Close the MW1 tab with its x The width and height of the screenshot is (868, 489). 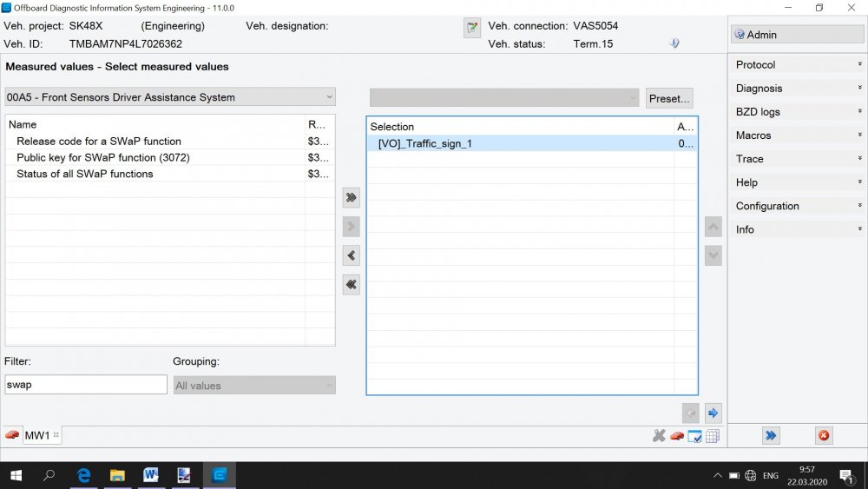pyautogui.click(x=56, y=435)
